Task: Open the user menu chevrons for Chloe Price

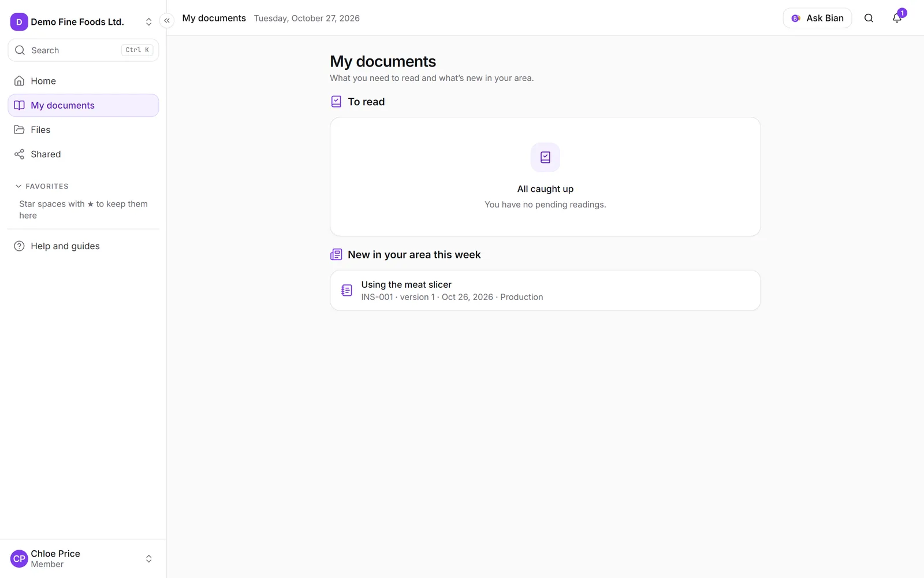Action: click(148, 559)
